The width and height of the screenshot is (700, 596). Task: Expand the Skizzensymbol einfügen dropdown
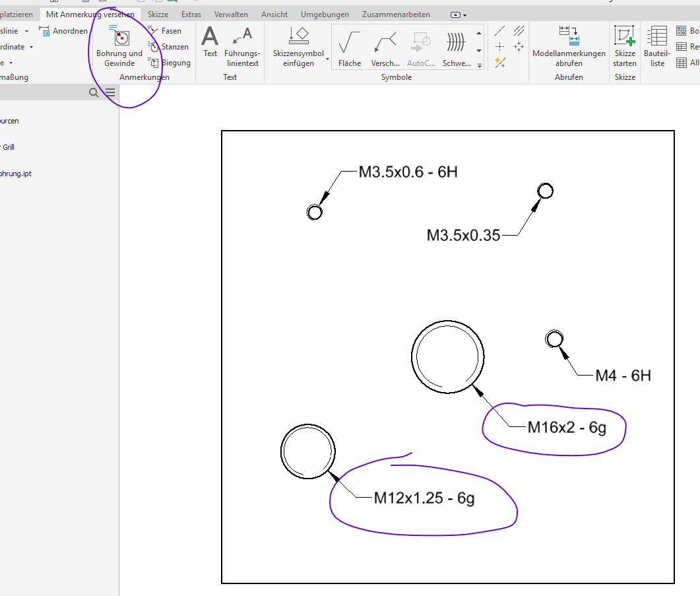click(x=327, y=59)
